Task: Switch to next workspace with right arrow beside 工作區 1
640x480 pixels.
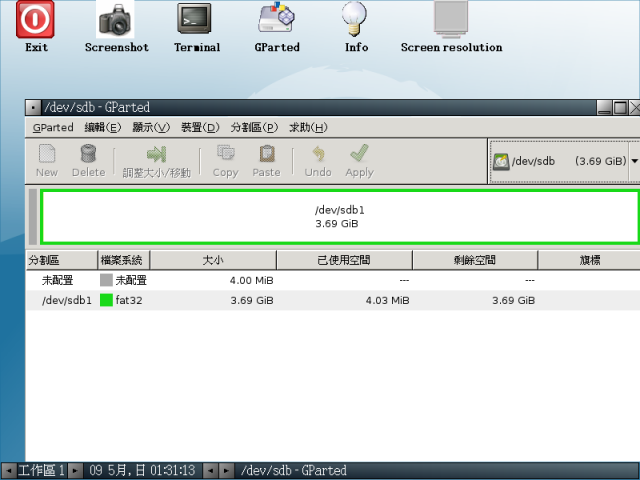Action: [75, 471]
